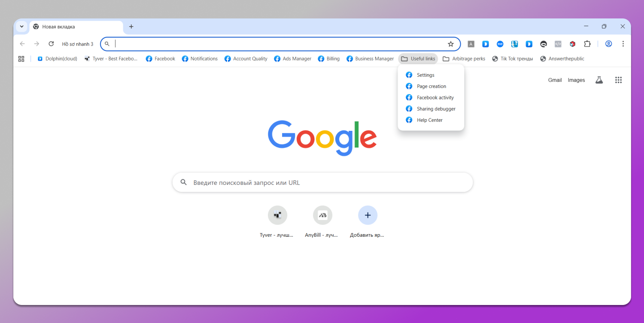Expand the tab search chevron
644x323 pixels.
pos(21,26)
